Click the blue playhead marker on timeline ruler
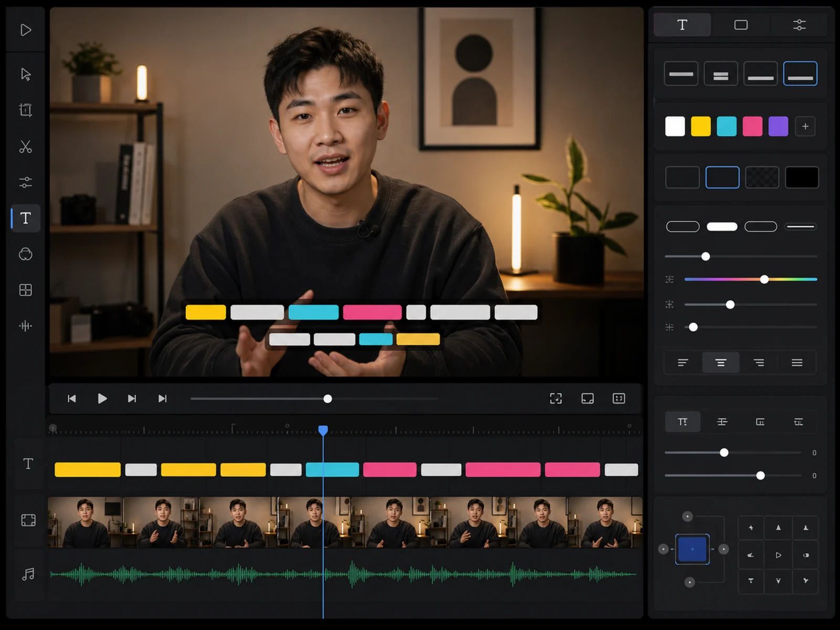 [x=323, y=430]
